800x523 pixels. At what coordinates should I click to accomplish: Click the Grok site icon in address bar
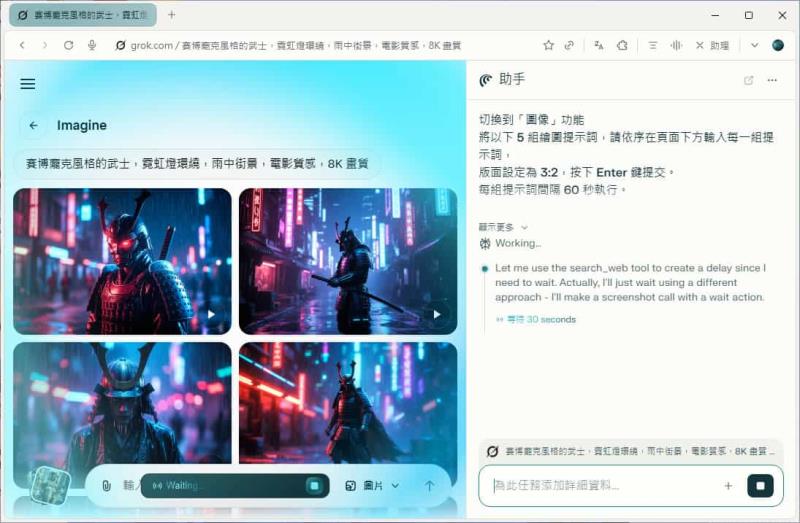pos(120,45)
